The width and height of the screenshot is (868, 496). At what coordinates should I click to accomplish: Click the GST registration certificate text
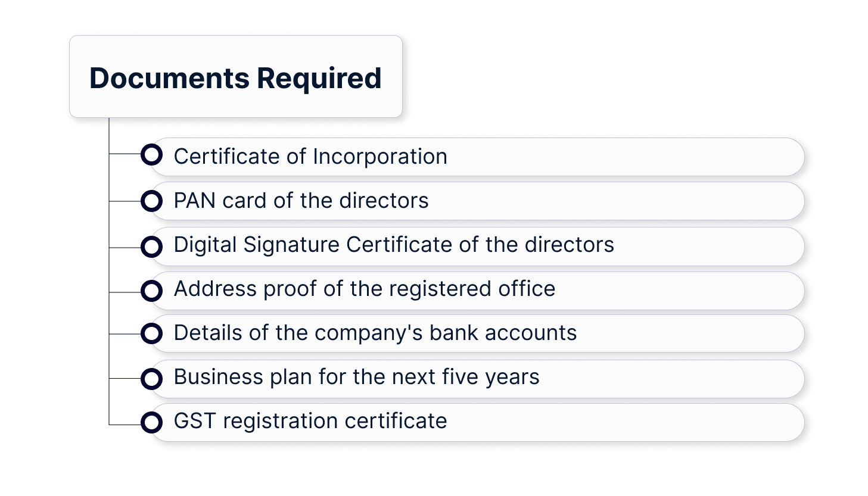coord(310,421)
